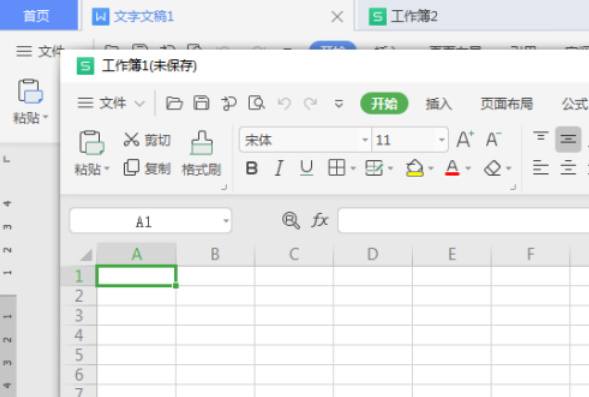Click the Paste icon in the background document window
The image size is (589, 397).
[30, 91]
